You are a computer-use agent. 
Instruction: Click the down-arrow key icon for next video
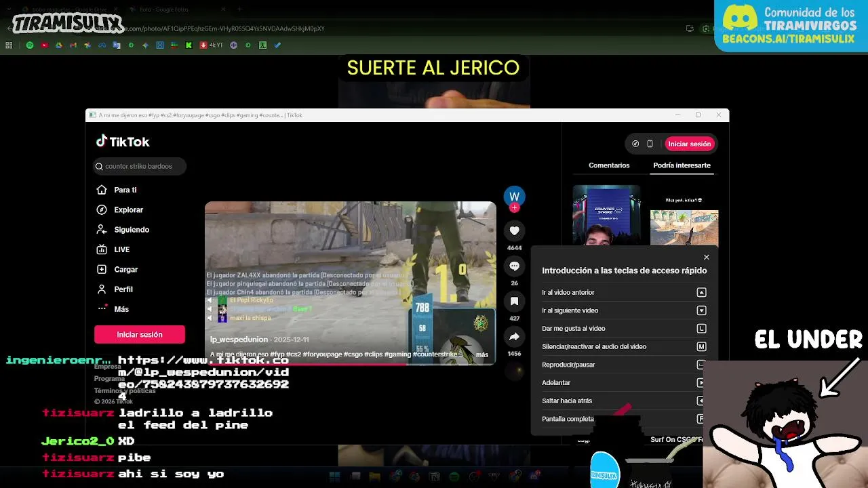[701, 310]
